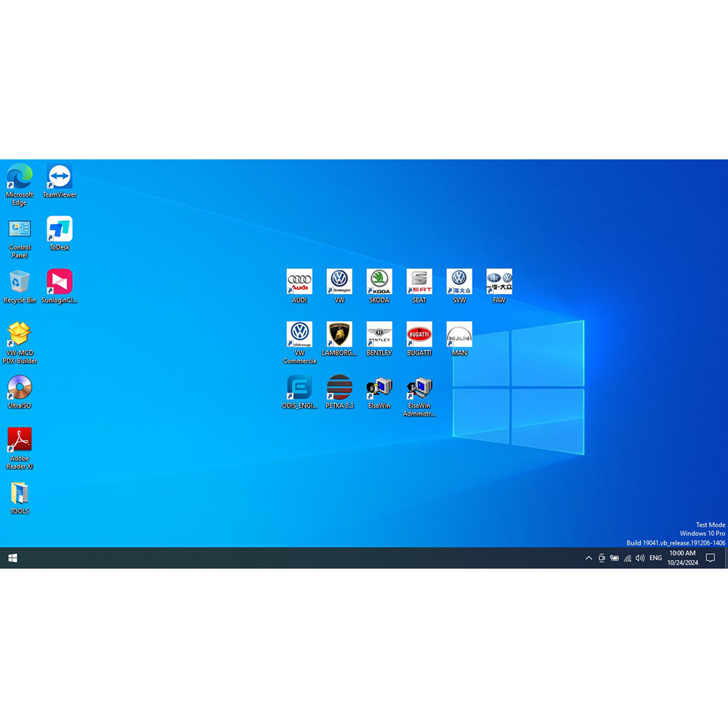Screen dimensions: 728x728
Task: Open the clock showing 10:00 AM
Action: [683, 558]
